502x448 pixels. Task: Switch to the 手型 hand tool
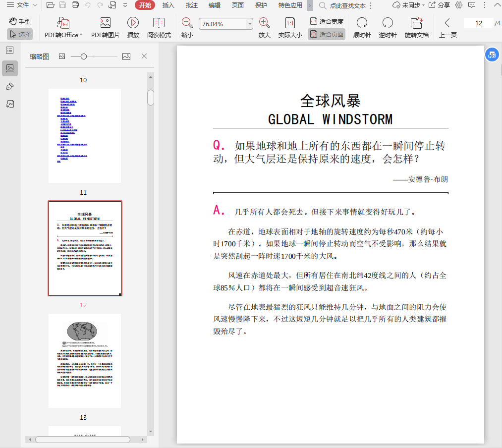(x=20, y=21)
